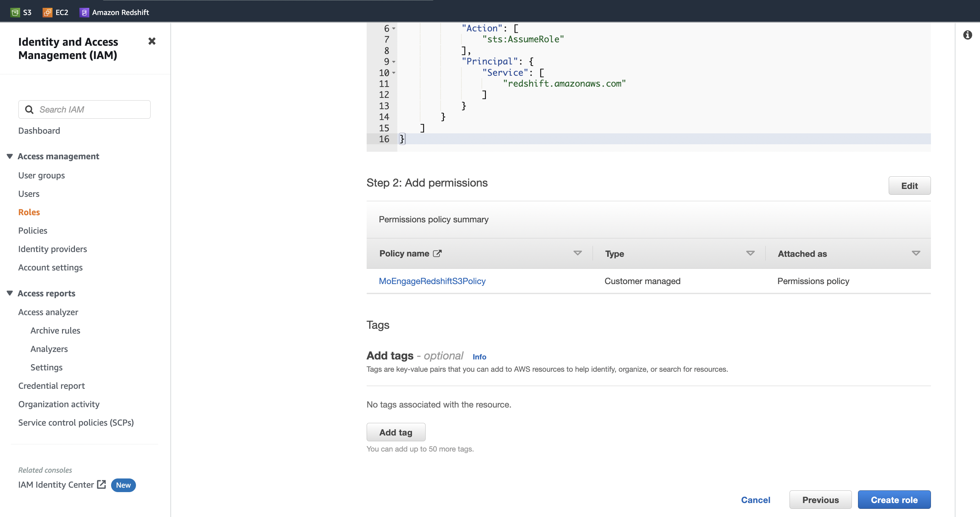Click the Edit button for Step 2
This screenshot has height=517, width=980.
click(909, 186)
